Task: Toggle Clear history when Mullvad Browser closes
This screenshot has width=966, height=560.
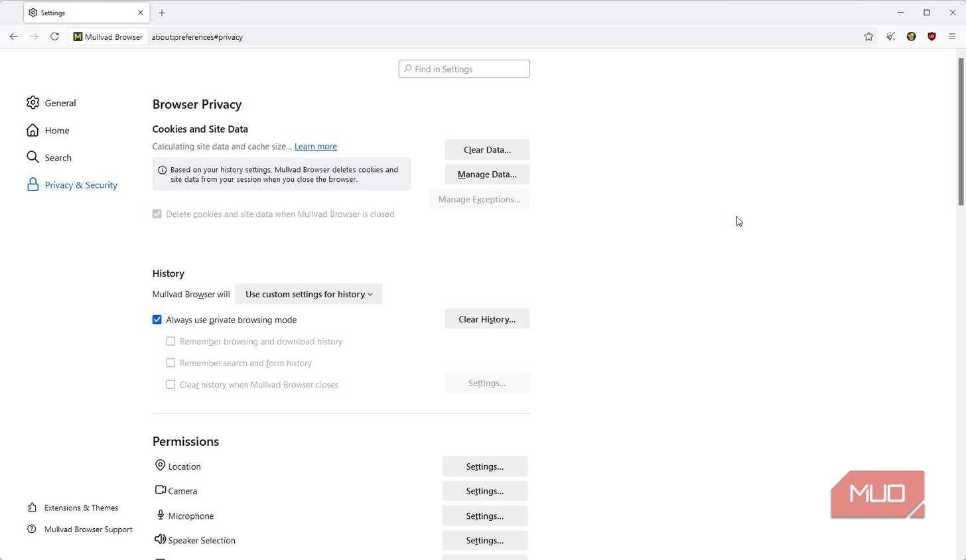Action: (x=171, y=384)
